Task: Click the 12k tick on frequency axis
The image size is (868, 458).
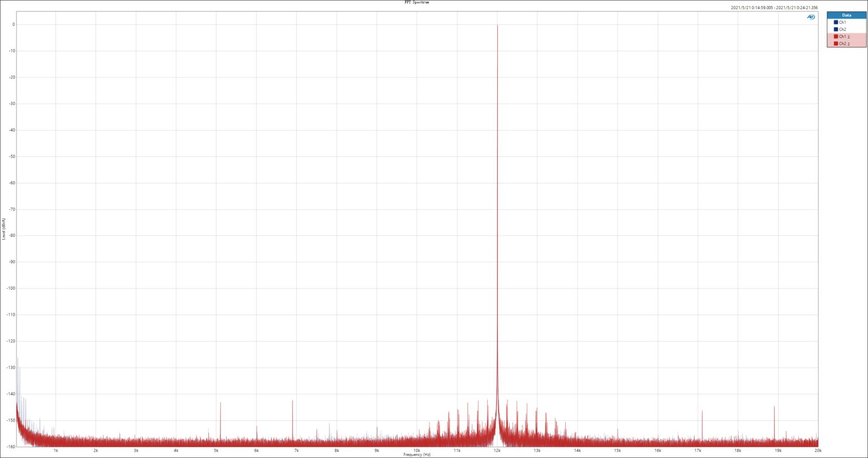Action: click(497, 451)
